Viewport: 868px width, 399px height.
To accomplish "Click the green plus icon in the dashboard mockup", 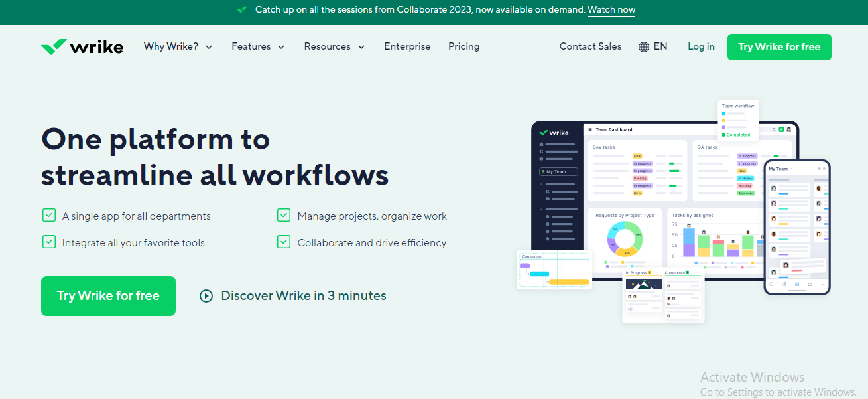I will [781, 130].
